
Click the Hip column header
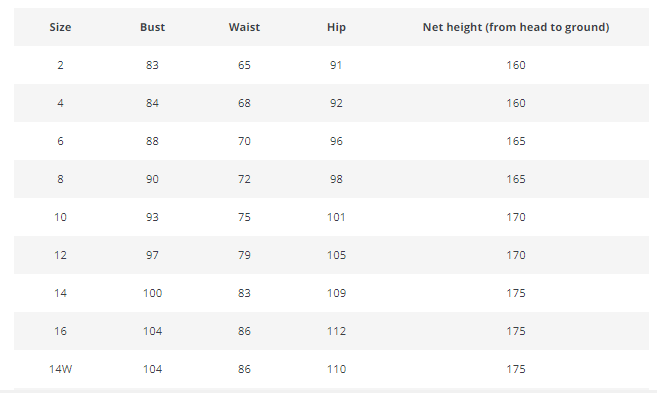pos(336,27)
